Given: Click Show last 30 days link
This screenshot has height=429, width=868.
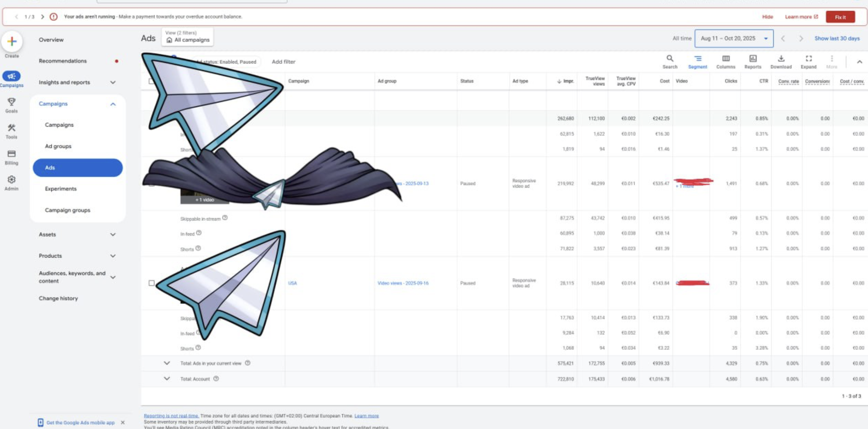Looking at the screenshot, I should pyautogui.click(x=837, y=38).
